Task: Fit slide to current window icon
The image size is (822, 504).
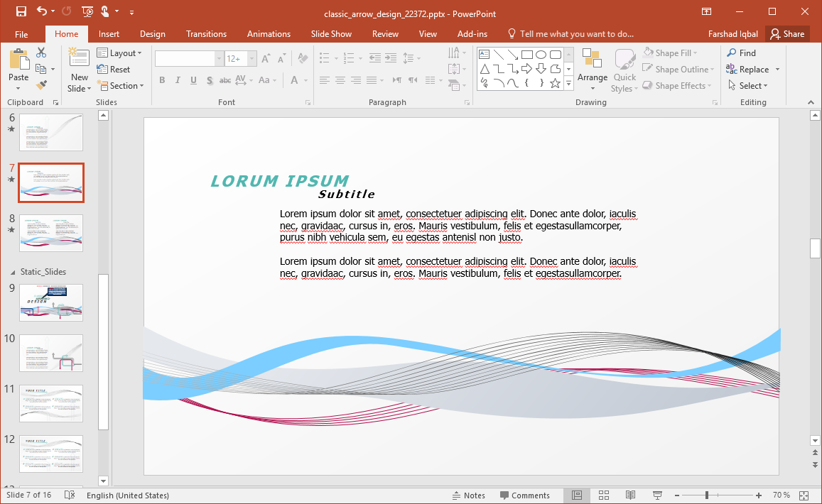Action: 804,495
